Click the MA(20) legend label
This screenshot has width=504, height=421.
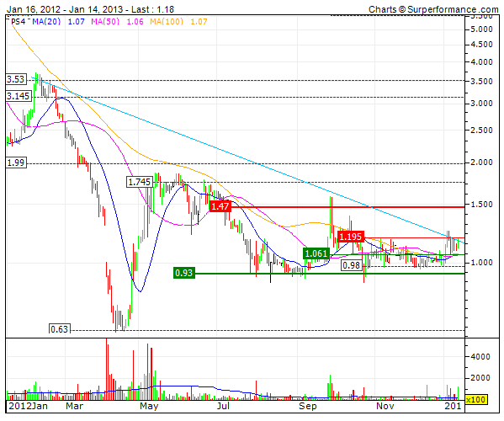pos(46,22)
